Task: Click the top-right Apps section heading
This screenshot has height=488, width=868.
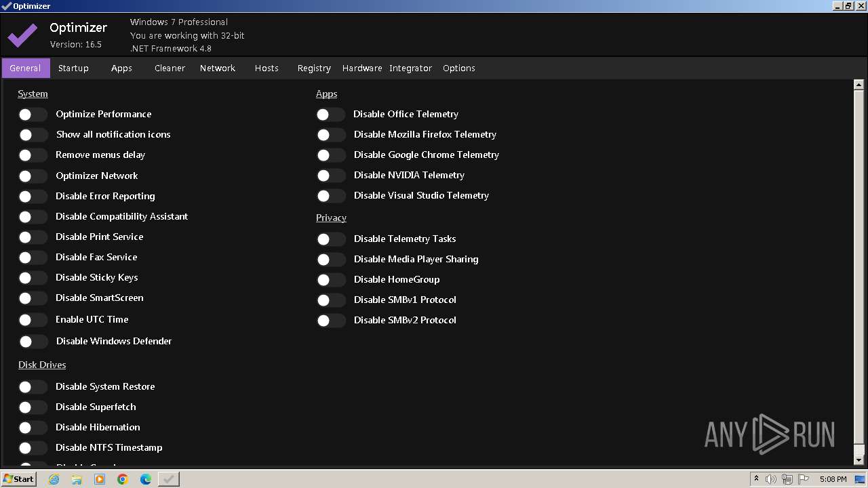Action: [x=326, y=94]
